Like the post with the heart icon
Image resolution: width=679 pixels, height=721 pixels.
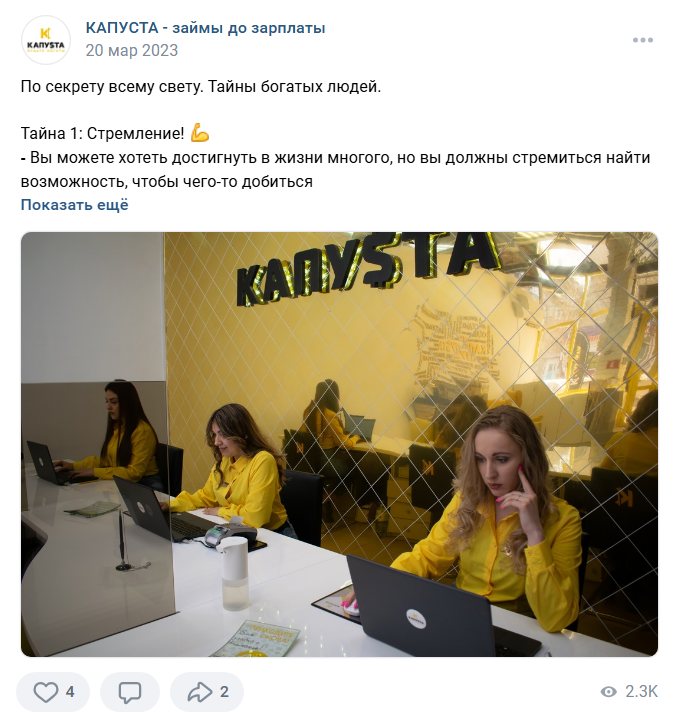(46, 692)
